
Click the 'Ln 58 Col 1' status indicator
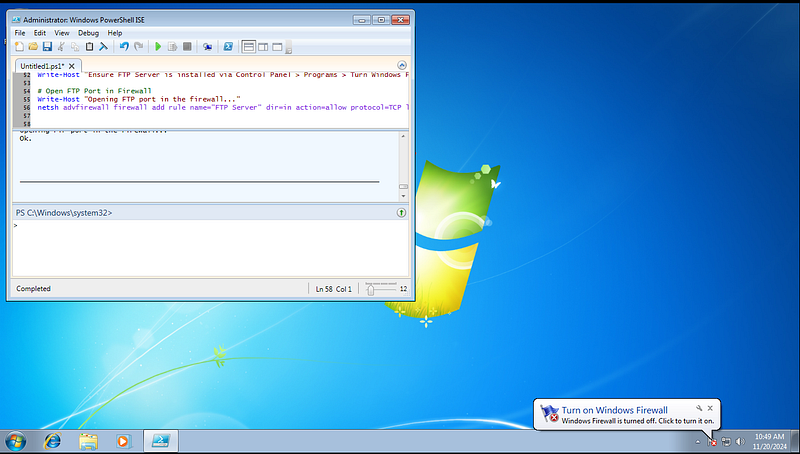click(x=334, y=289)
